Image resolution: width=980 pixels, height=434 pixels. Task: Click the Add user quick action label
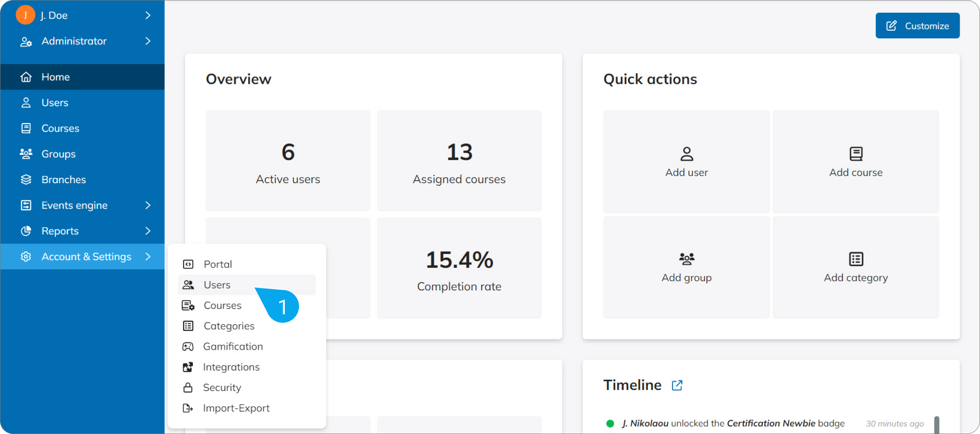tap(687, 172)
